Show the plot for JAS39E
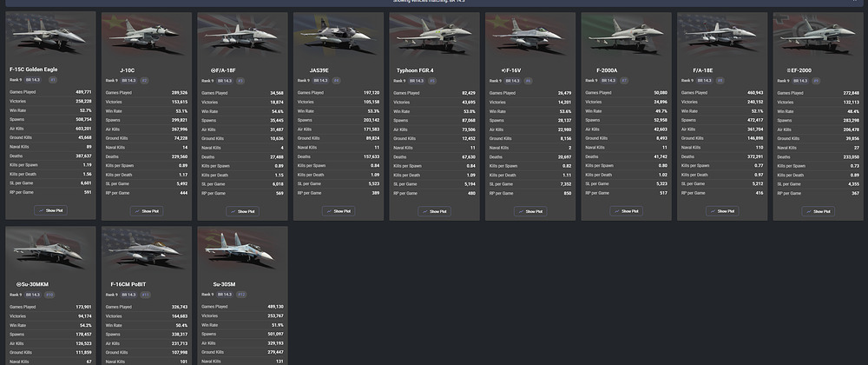 [339, 211]
